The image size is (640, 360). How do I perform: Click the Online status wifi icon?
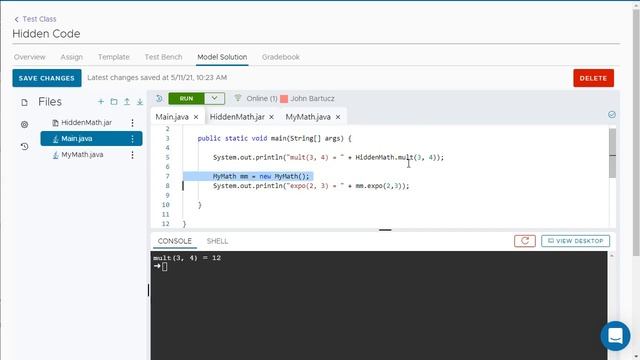[238, 98]
